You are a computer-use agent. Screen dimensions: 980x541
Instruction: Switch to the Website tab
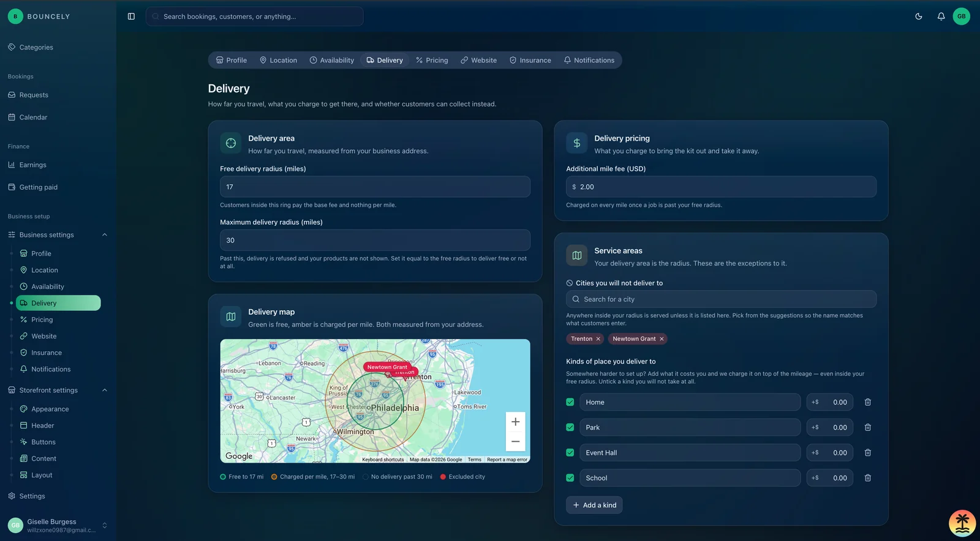[x=479, y=60]
